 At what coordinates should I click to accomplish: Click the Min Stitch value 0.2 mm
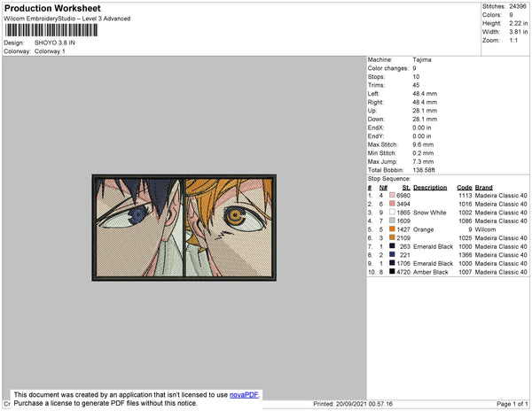[423, 153]
